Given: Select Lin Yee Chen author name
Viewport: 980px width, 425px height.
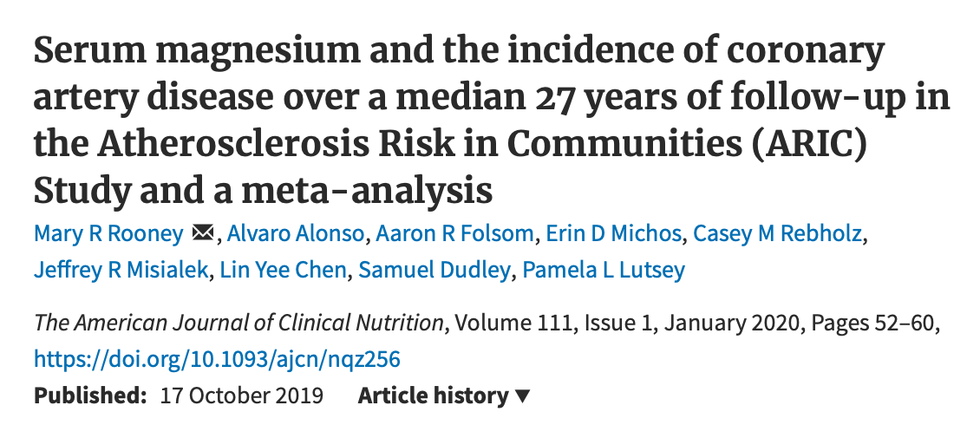Looking at the screenshot, I should pyautogui.click(x=283, y=270).
